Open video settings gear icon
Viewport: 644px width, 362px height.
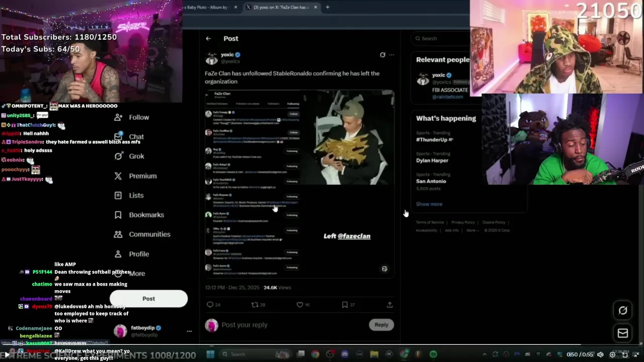tap(612, 355)
